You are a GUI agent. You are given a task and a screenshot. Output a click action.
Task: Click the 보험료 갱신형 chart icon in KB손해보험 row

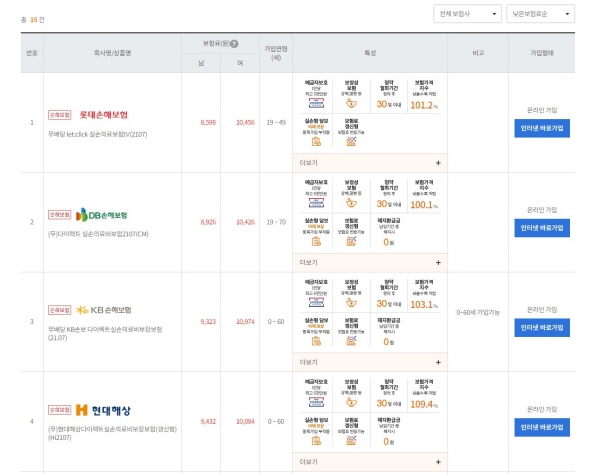[351, 340]
